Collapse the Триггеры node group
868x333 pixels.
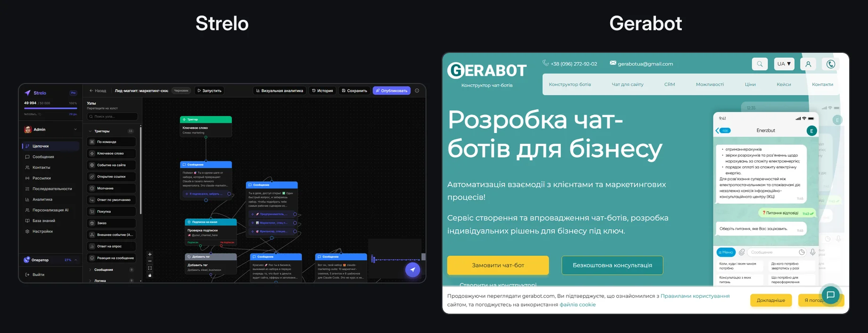[90, 131]
